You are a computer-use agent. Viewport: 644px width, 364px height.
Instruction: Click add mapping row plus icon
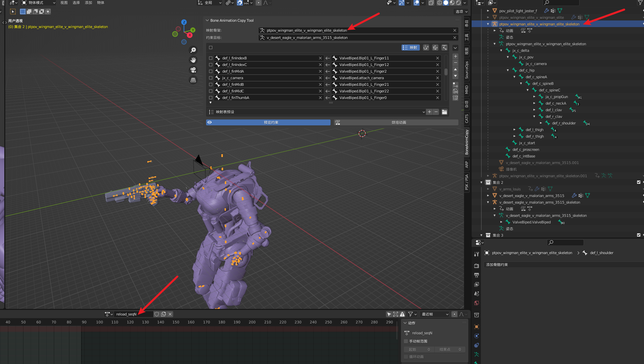click(455, 56)
